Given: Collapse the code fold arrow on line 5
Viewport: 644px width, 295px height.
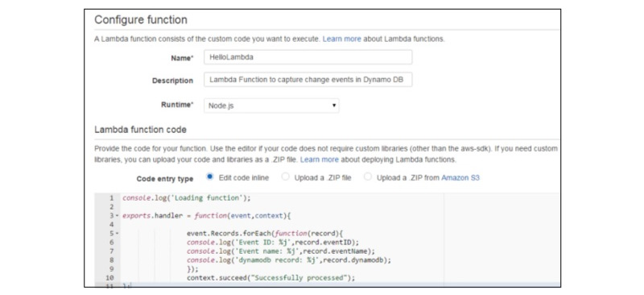Looking at the screenshot, I should point(118,234).
